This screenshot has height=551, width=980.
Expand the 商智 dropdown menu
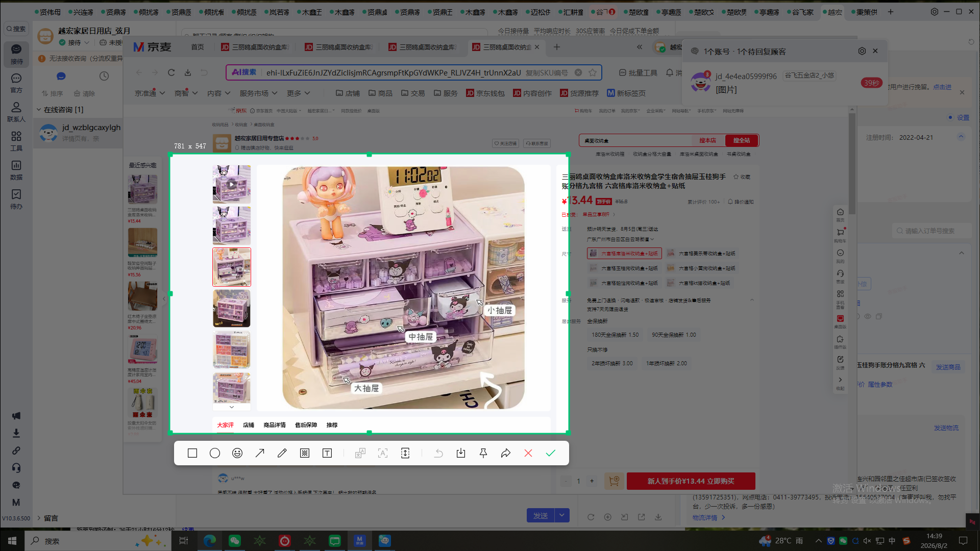(x=186, y=93)
